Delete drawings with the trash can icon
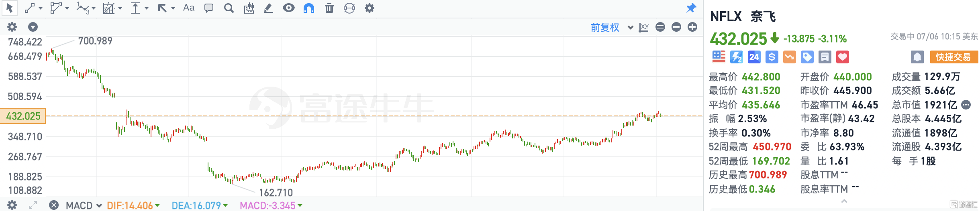The width and height of the screenshot is (980, 211). (329, 8)
